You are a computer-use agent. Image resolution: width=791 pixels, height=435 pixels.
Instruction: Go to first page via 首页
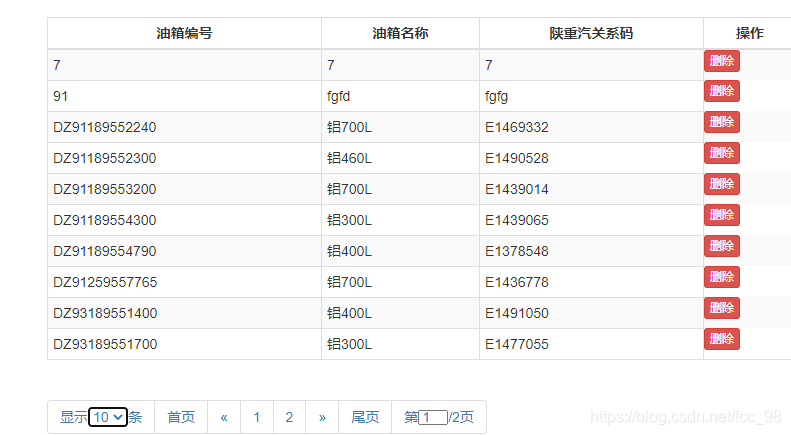pyautogui.click(x=181, y=417)
